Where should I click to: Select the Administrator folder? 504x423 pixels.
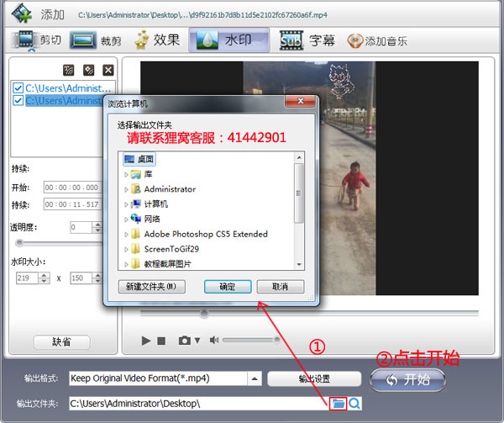click(x=163, y=189)
